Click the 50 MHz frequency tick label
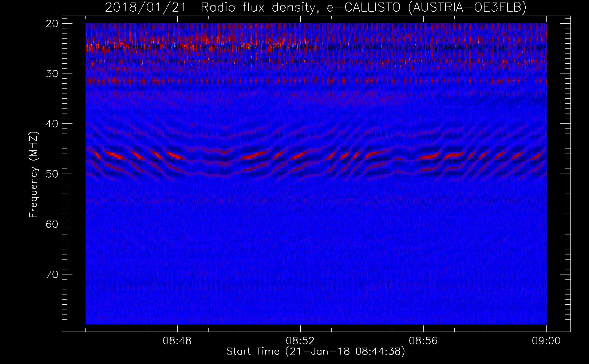Image resolution: width=589 pixels, height=364 pixels. pyautogui.click(x=52, y=174)
